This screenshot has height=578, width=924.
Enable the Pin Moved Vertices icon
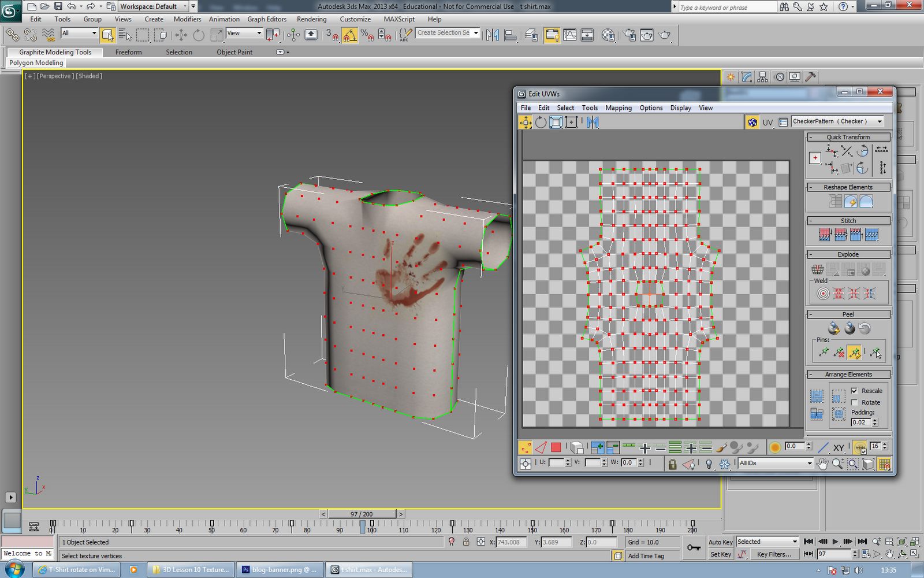click(x=855, y=351)
